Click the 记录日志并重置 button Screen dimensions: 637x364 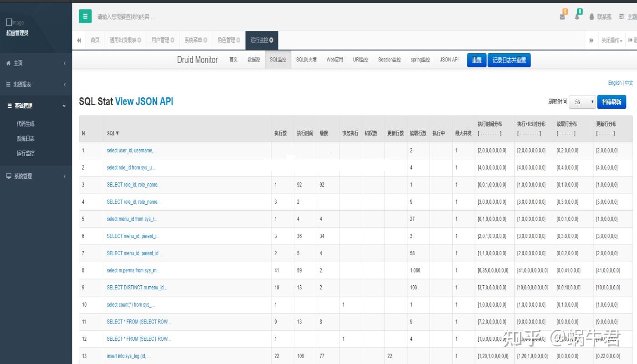509,60
